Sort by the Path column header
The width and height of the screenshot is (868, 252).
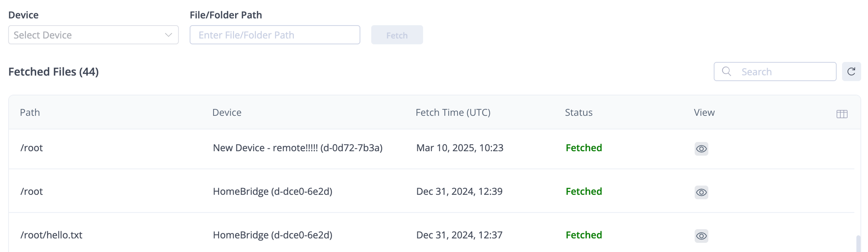30,112
